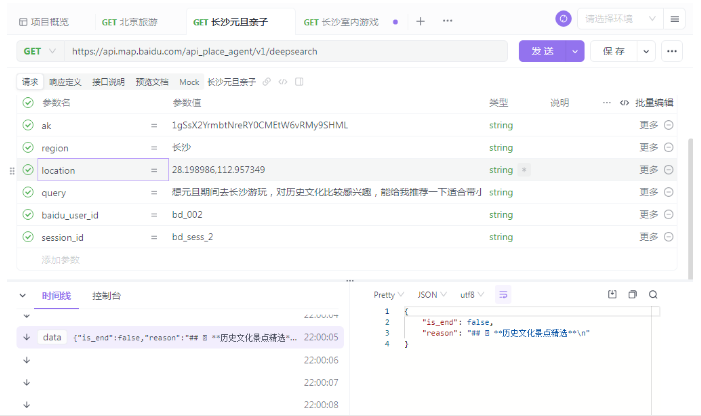
Task: Click the 保存 save button
Action: (613, 51)
